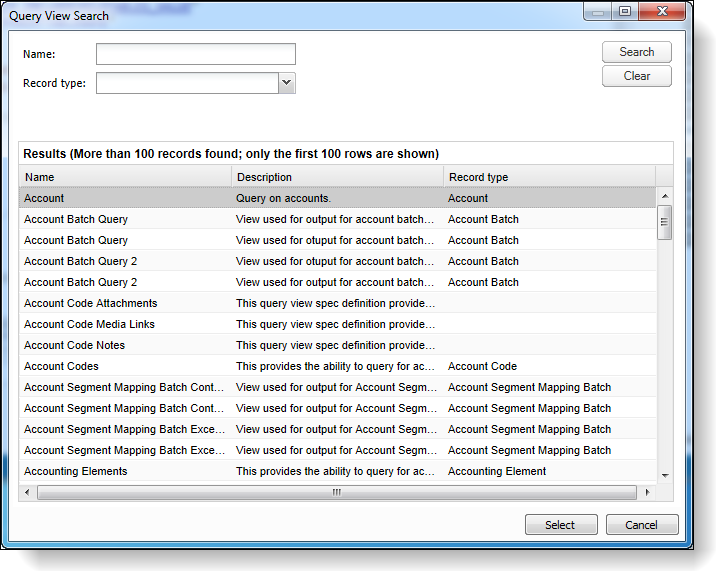Click horizontal scrollbar right arrow
The image size is (716, 571).
click(x=647, y=492)
